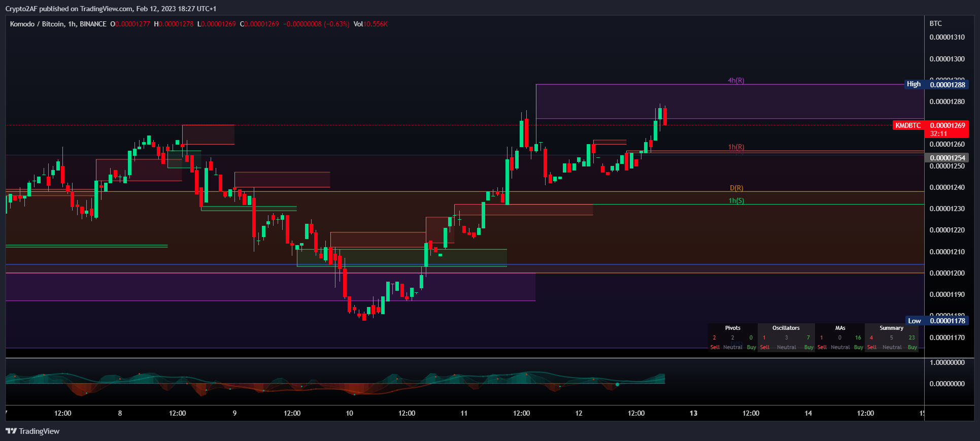Click the 0.00001170 price axis label

point(947,337)
